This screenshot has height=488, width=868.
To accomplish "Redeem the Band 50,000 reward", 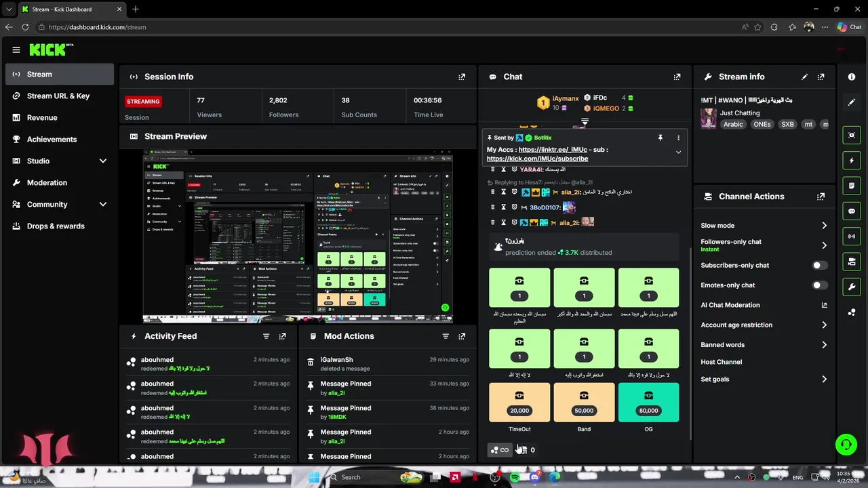I will point(584,403).
